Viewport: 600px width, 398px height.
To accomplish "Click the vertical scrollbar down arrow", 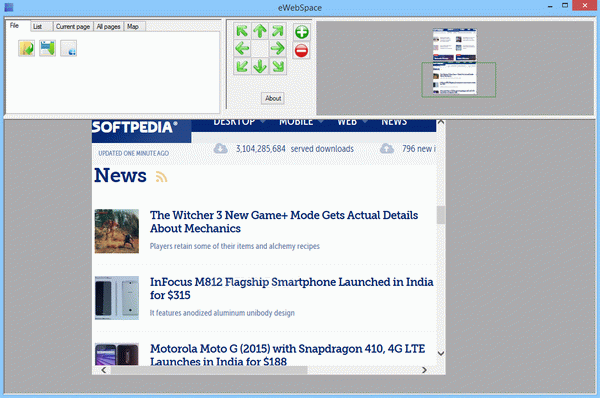I will [441, 353].
